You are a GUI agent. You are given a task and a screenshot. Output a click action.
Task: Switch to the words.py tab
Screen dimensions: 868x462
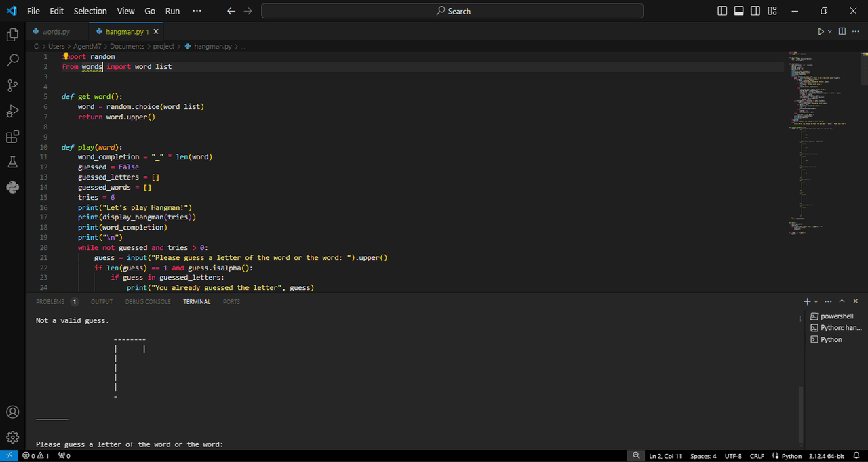tap(56, 31)
